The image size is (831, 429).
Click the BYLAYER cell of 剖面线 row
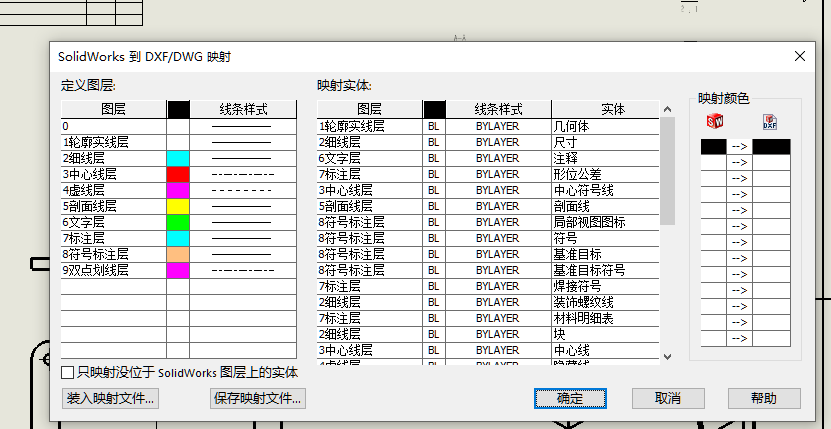click(498, 206)
